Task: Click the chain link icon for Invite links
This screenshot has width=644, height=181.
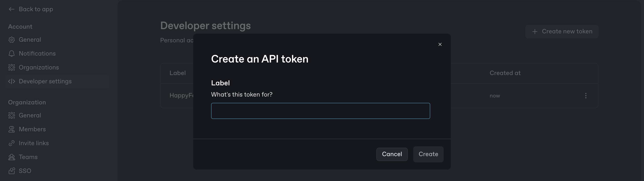Action: (11, 143)
